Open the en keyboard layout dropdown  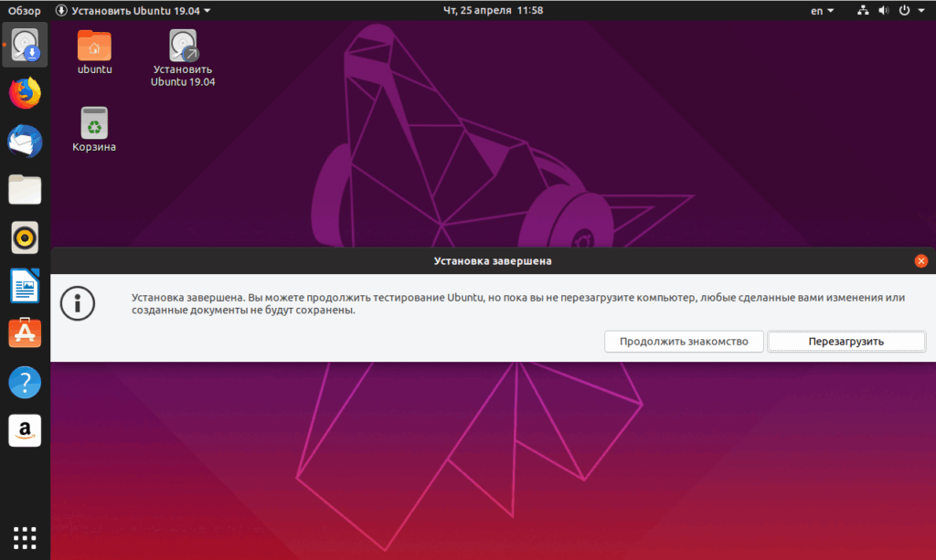(822, 11)
